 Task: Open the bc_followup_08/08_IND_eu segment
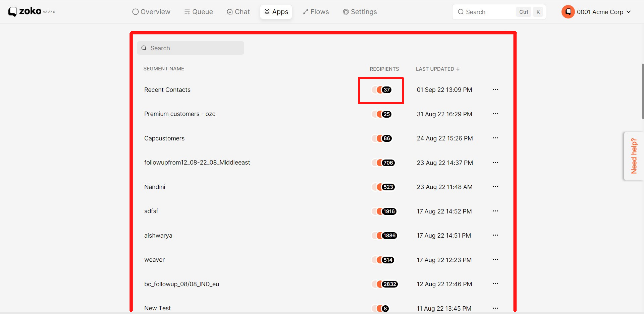click(x=182, y=284)
